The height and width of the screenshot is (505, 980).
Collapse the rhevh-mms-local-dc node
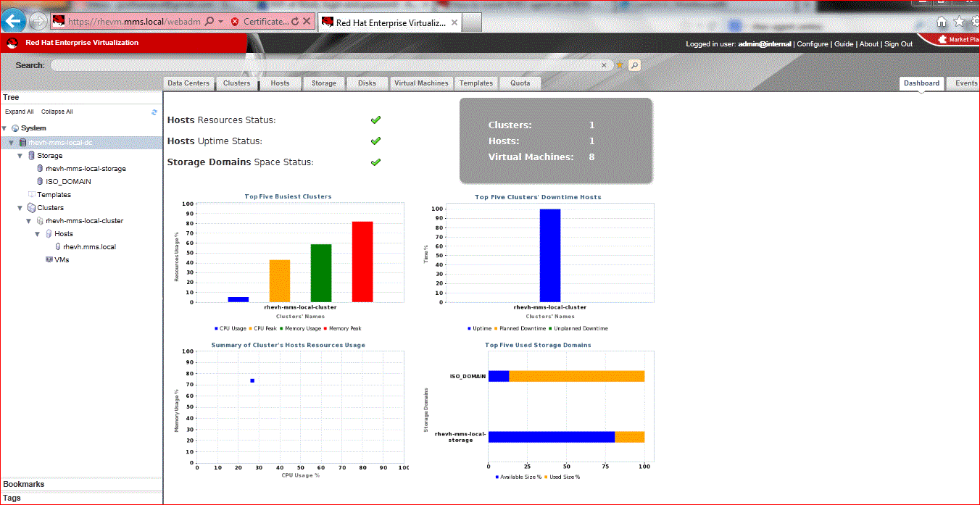click(x=12, y=143)
